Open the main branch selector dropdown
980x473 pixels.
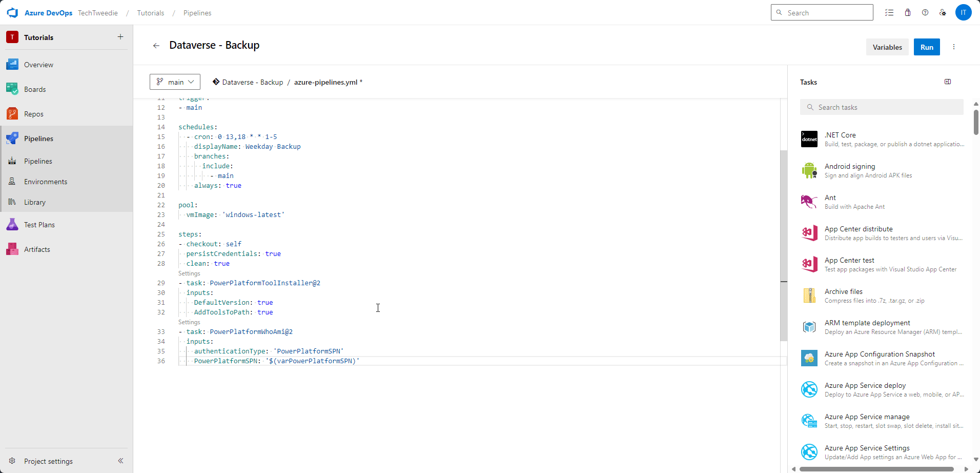coord(174,82)
